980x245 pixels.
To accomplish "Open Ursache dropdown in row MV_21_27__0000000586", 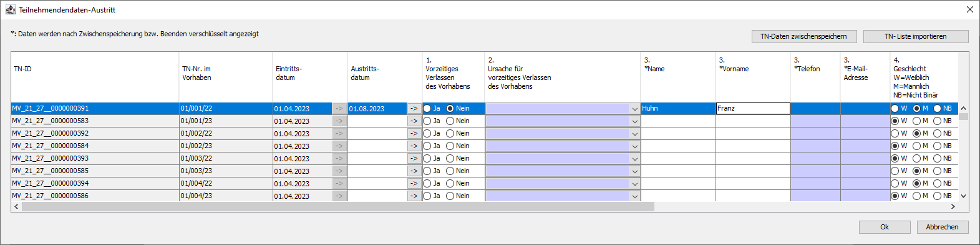I will click(x=634, y=196).
